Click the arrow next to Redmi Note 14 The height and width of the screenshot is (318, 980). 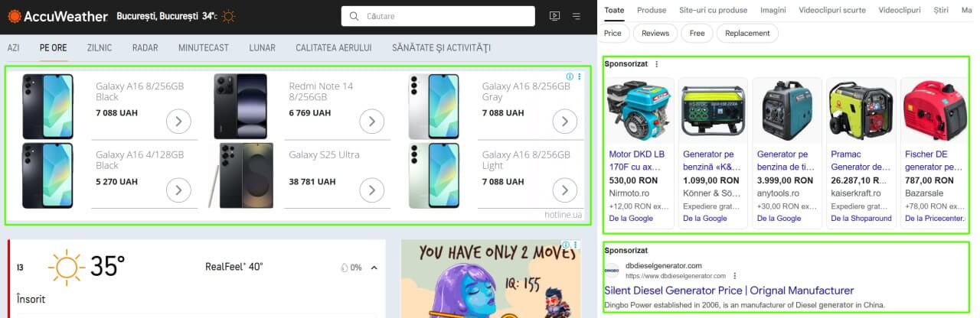(x=372, y=122)
